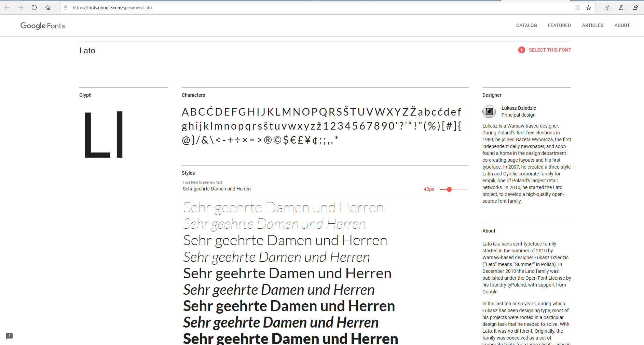Screen dimensions: 644x345
Task: Open reading view icon in address bar
Action: pos(577,8)
